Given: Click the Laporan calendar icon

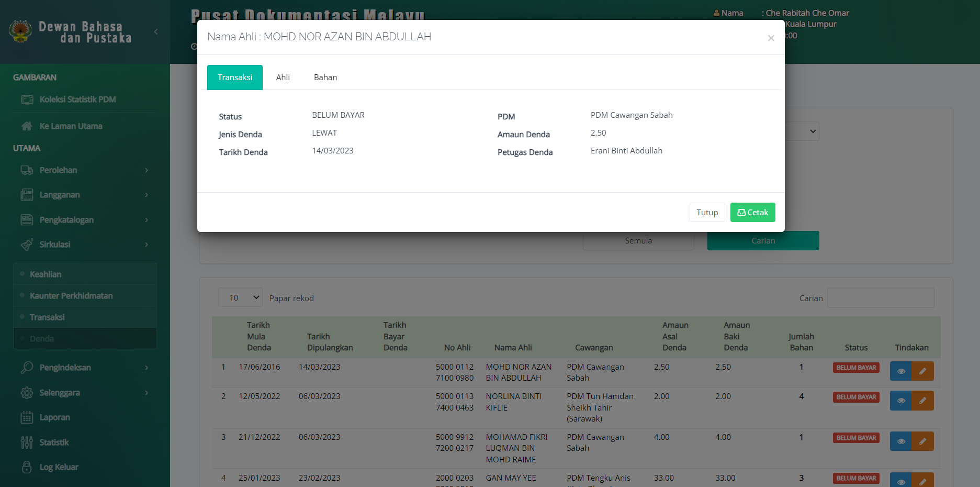Looking at the screenshot, I should (27, 417).
